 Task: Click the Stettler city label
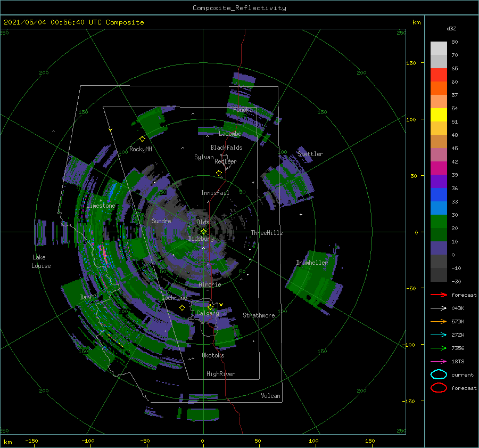click(x=310, y=154)
